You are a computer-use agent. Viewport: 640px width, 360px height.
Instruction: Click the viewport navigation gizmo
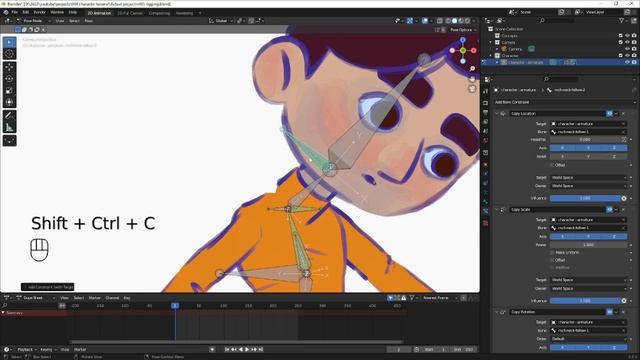(463, 50)
